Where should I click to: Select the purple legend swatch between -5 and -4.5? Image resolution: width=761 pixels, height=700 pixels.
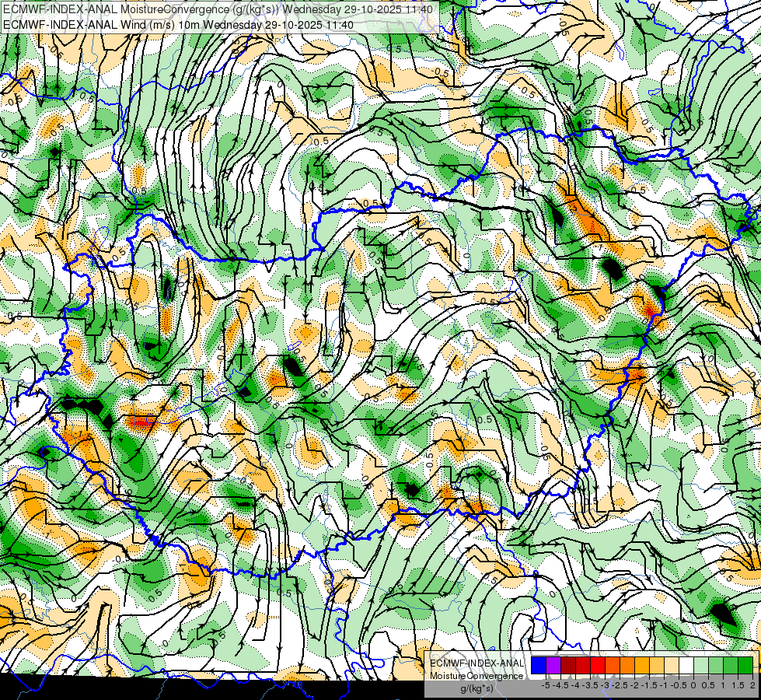click(x=553, y=665)
